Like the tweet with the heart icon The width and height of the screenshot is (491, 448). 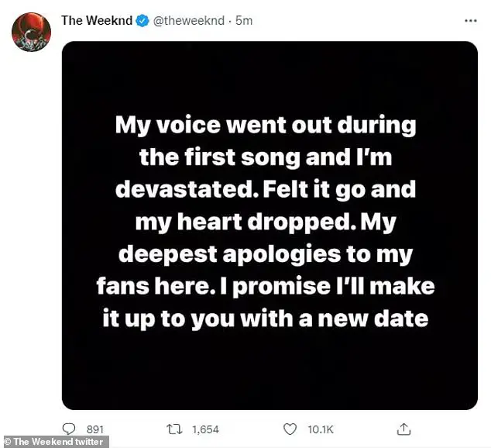(x=290, y=429)
